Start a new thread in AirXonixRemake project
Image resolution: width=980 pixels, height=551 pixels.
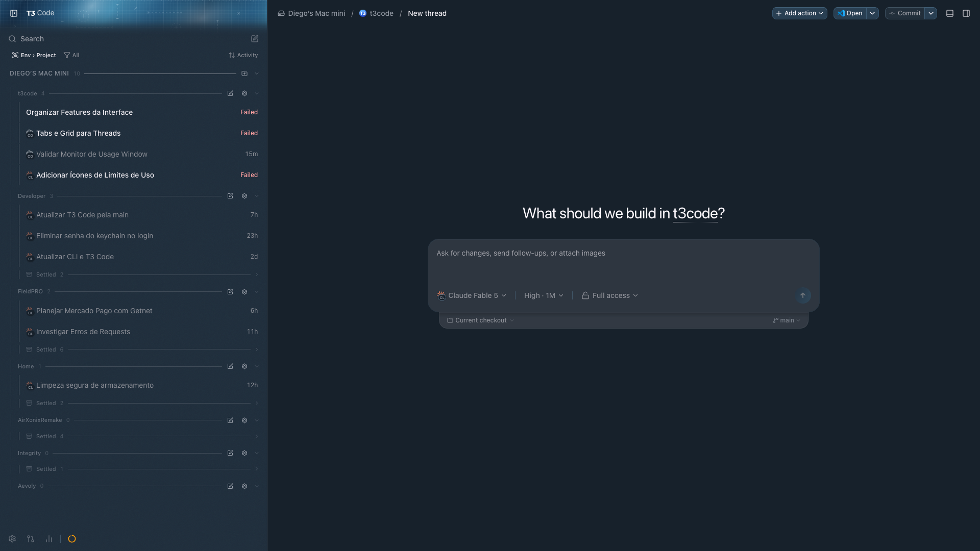click(x=230, y=420)
